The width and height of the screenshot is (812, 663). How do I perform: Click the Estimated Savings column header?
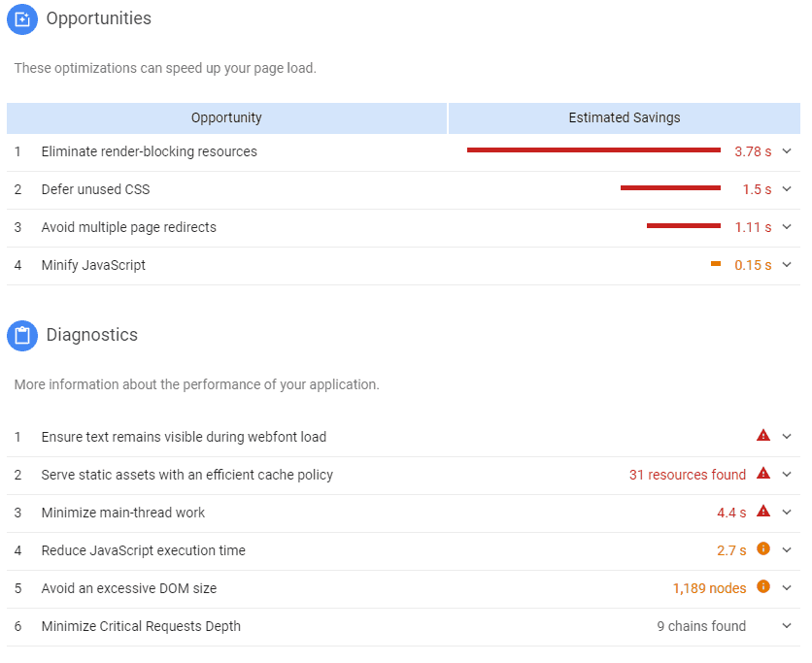click(624, 117)
